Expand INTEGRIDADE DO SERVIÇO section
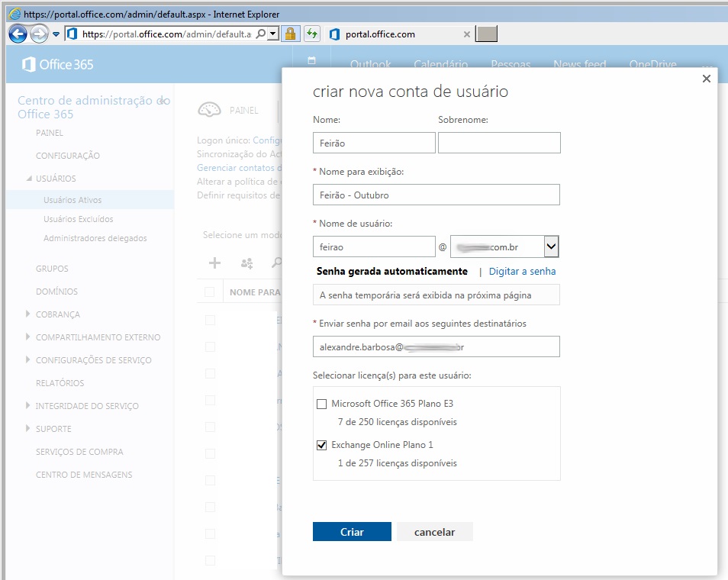This screenshot has width=728, height=580. (28, 406)
